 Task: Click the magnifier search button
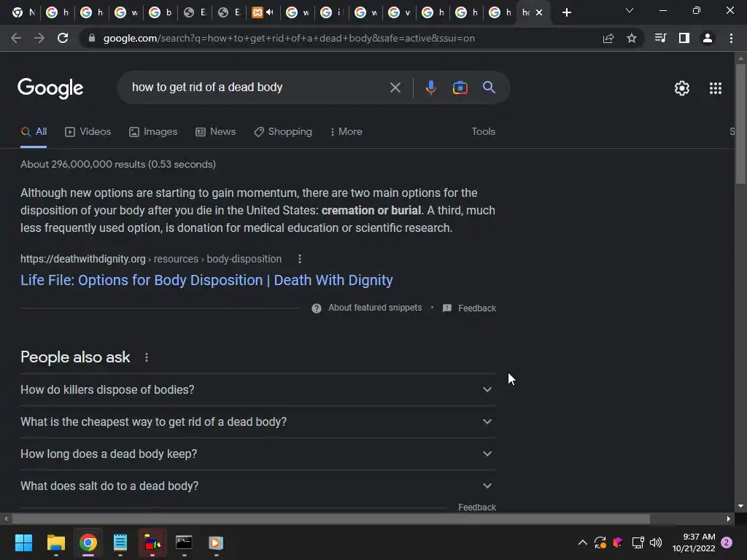tap(489, 87)
